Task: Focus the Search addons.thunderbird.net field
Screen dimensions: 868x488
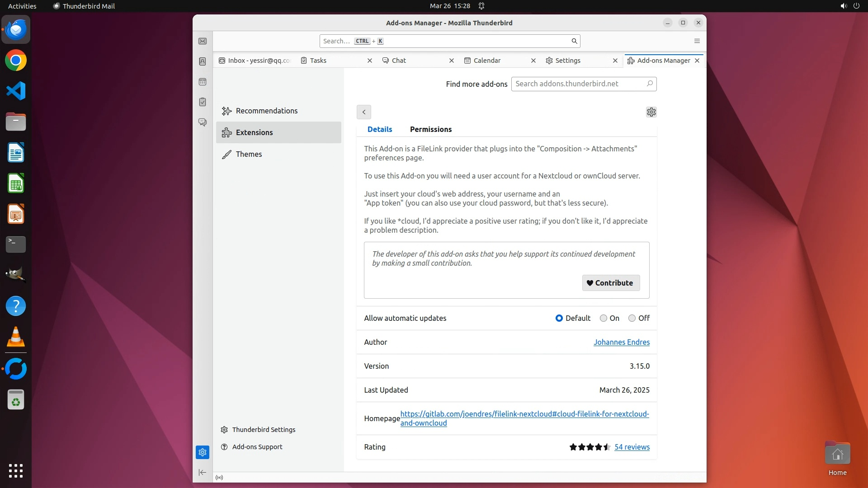Action: pos(579,84)
